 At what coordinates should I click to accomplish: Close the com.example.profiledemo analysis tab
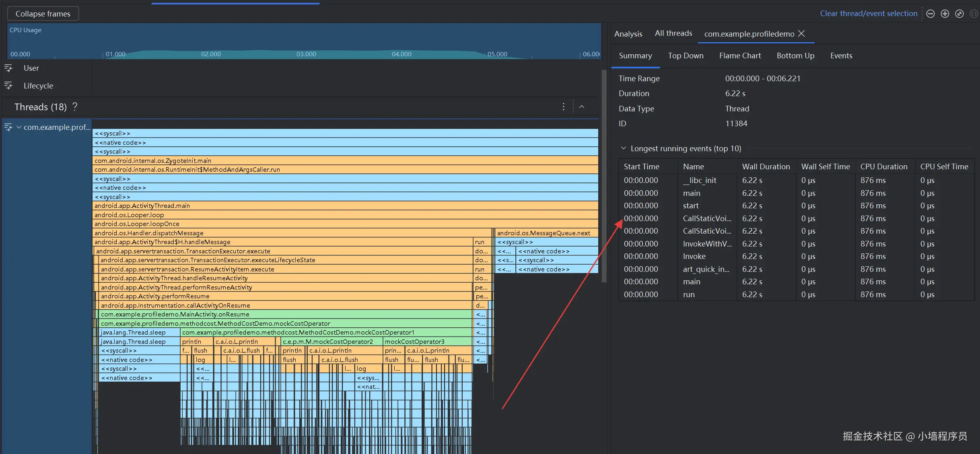point(801,33)
